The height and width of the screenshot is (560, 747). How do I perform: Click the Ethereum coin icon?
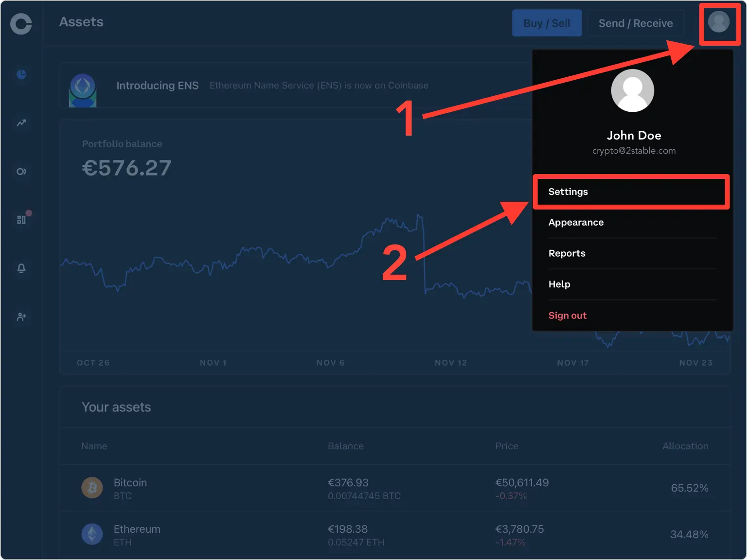pos(92,534)
